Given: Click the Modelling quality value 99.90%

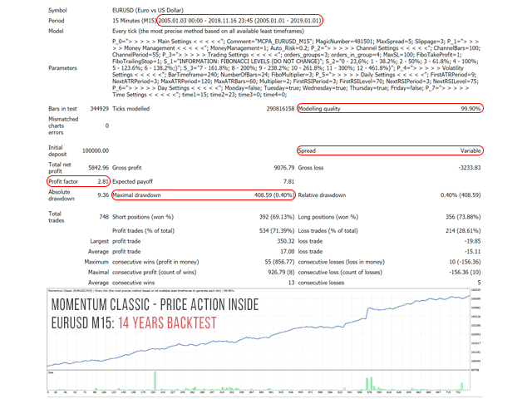Looking at the screenshot, I should [470, 109].
